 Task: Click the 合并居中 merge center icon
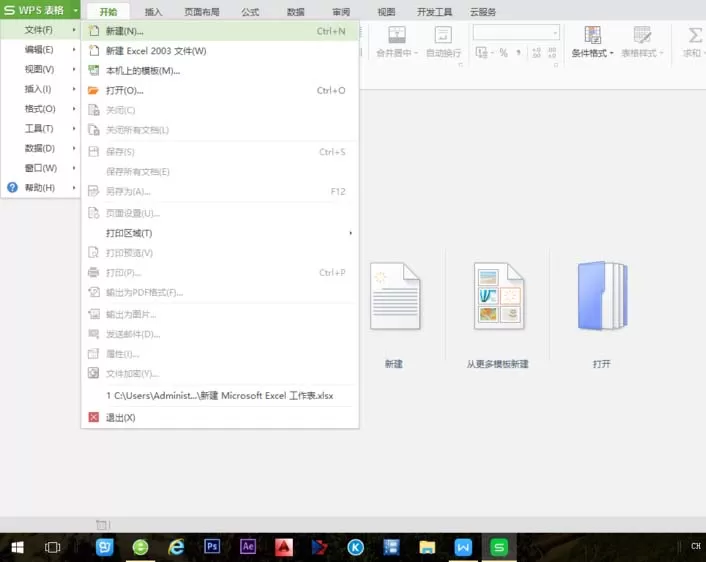[x=397, y=35]
